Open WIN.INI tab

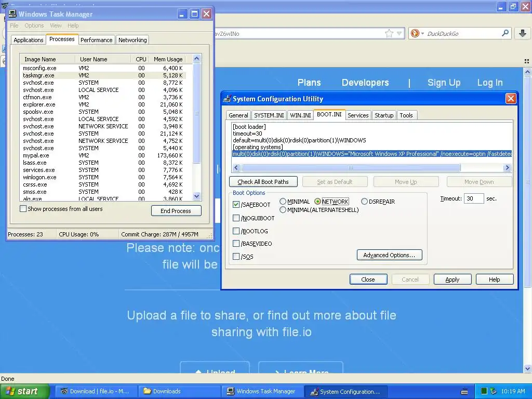coord(300,115)
